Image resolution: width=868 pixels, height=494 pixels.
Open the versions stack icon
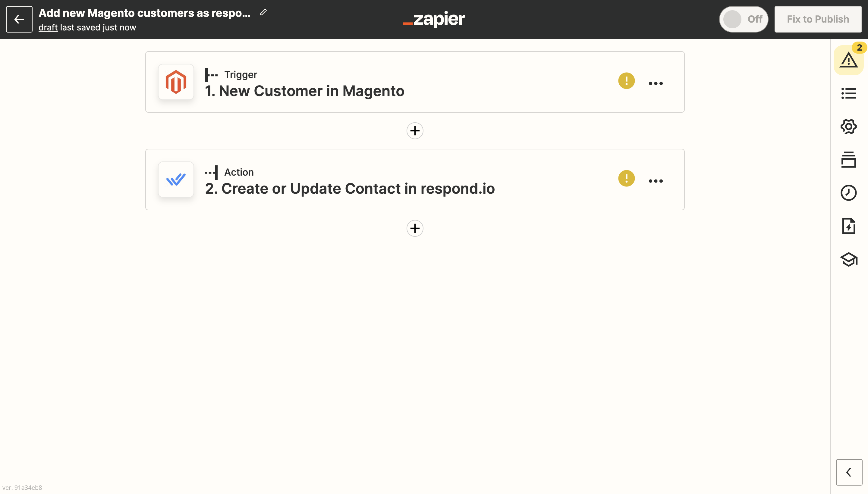(848, 160)
